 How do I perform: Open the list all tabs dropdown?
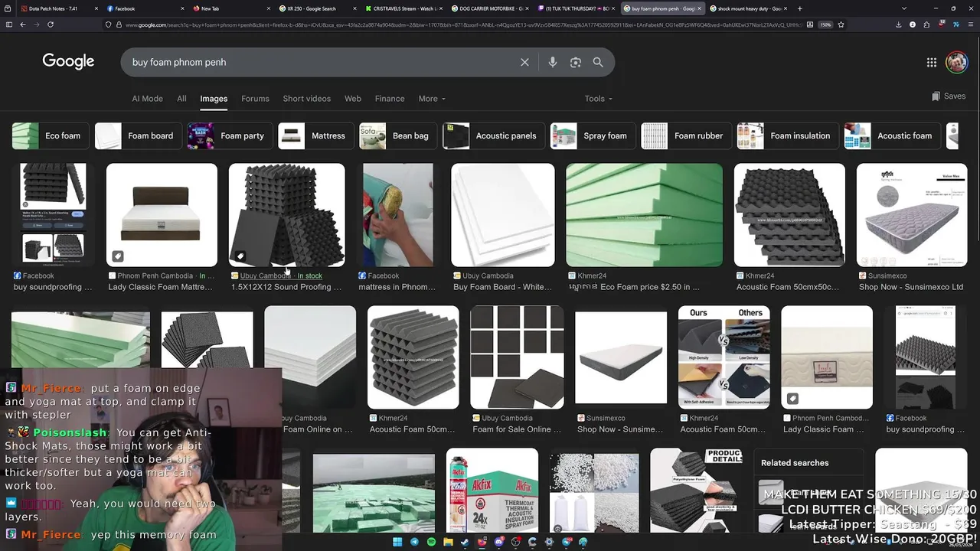click(904, 8)
